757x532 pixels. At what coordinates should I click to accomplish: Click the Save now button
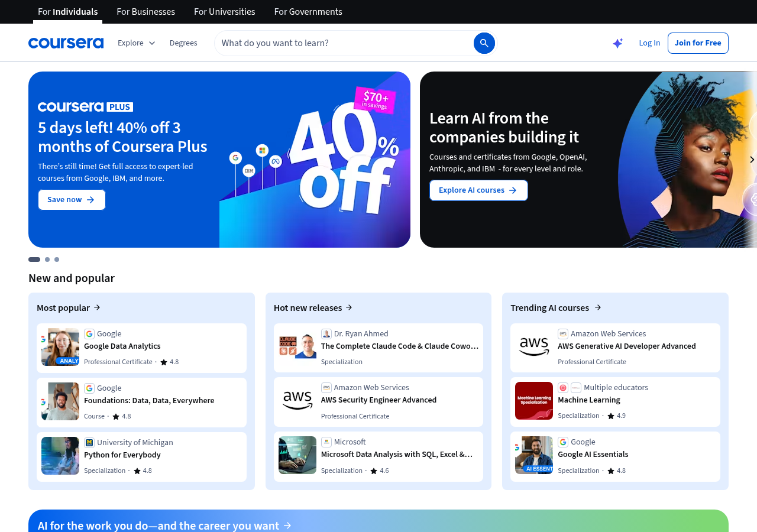pos(72,200)
